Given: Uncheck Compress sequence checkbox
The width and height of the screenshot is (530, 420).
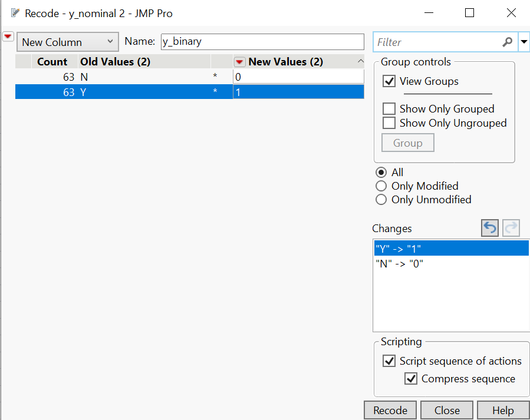Looking at the screenshot, I should coord(411,379).
